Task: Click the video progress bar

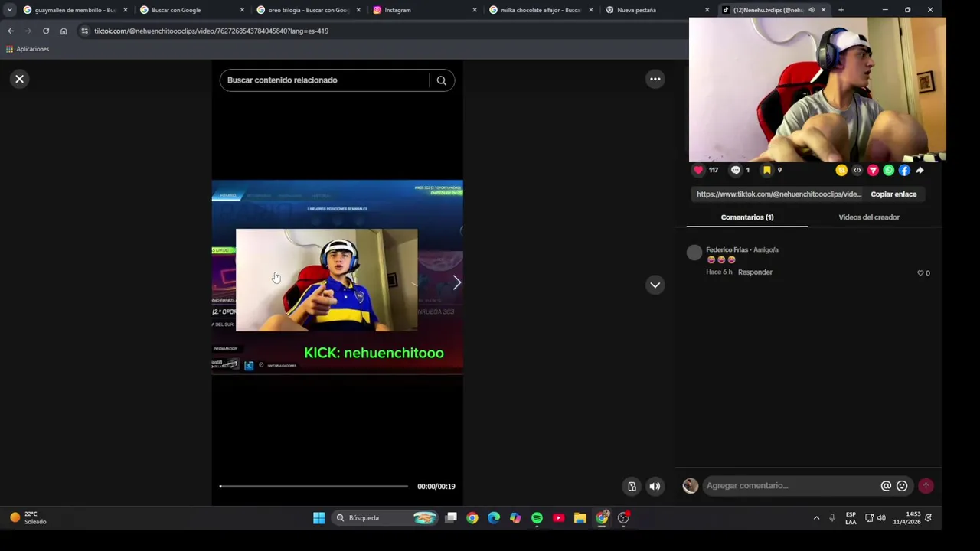Action: (314, 487)
